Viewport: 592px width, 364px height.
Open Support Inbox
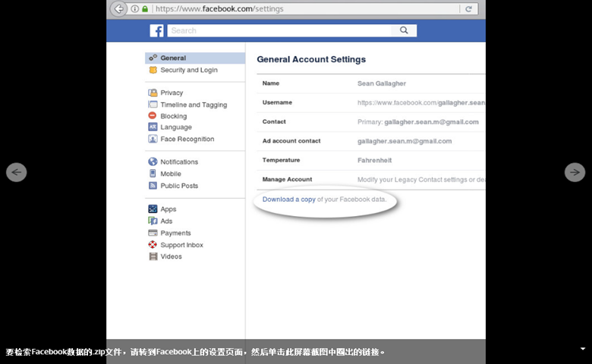tap(181, 245)
